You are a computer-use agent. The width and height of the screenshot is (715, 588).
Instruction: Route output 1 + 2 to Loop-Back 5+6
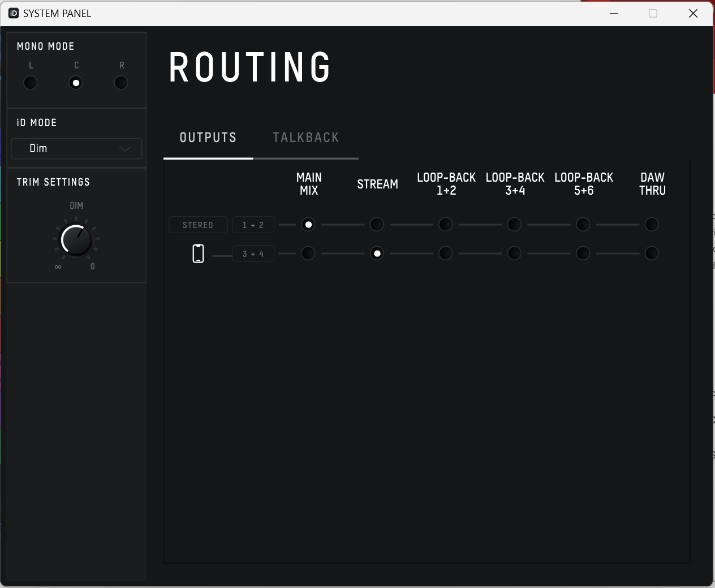tap(583, 225)
